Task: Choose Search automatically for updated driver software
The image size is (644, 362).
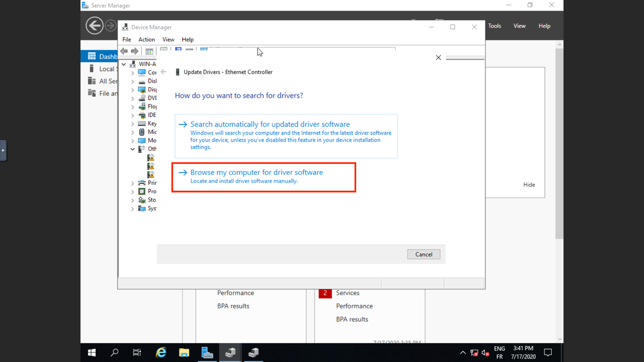Action: [286, 136]
